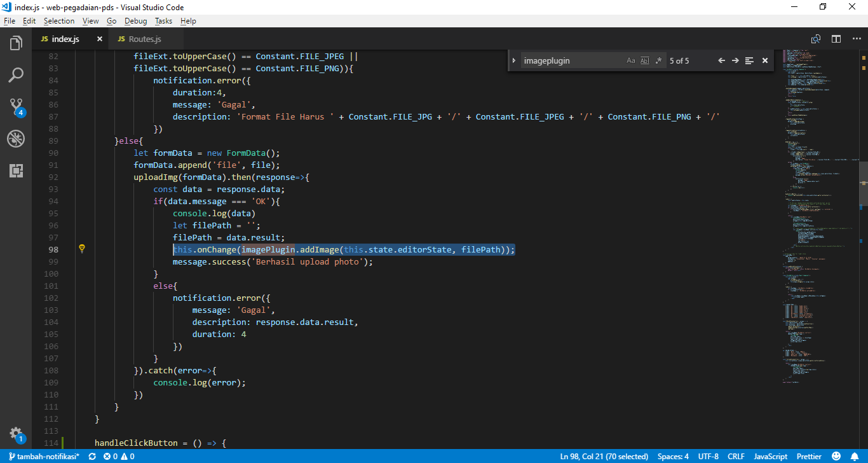The height and width of the screenshot is (463, 868).
Task: Change language mode via JavaScript status item
Action: click(x=770, y=456)
